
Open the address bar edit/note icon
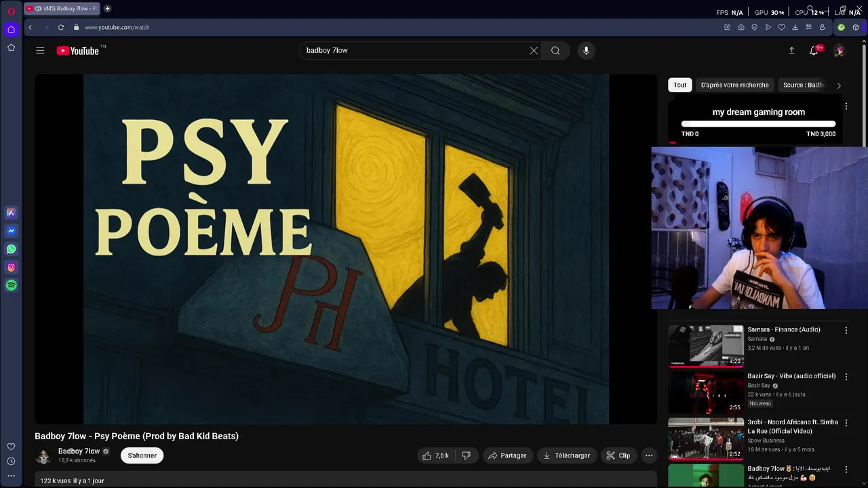[728, 27]
